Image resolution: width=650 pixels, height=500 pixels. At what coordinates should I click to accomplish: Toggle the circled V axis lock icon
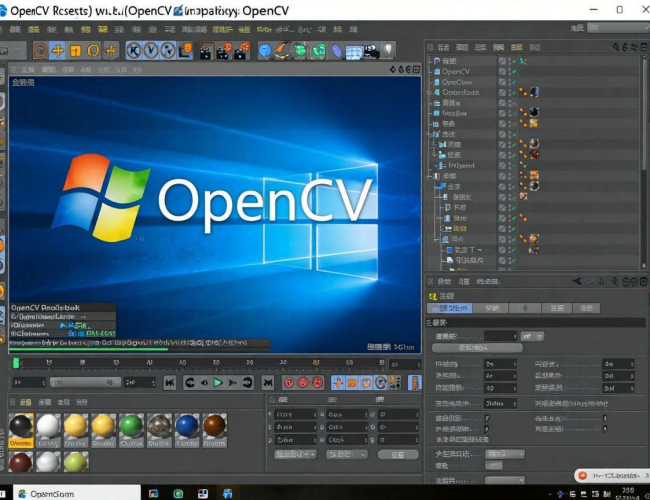click(x=151, y=51)
